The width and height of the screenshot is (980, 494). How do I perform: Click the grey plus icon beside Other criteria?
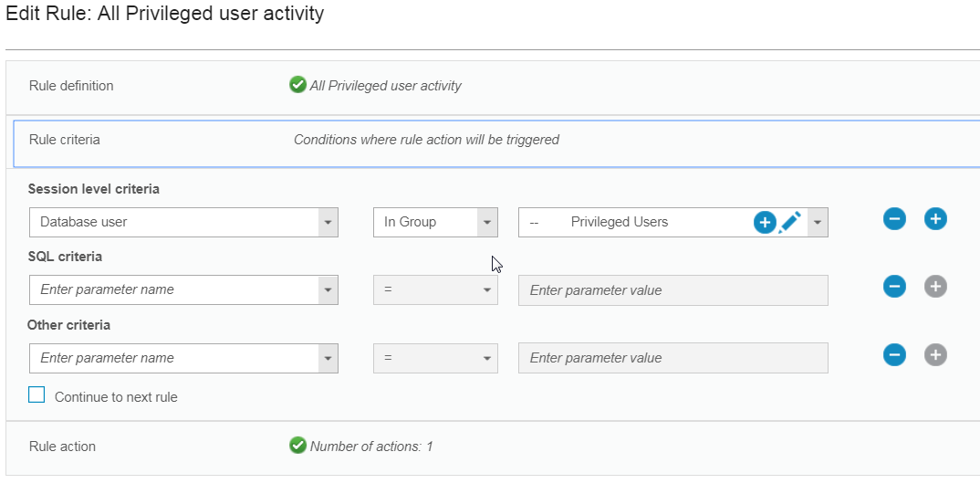click(935, 355)
